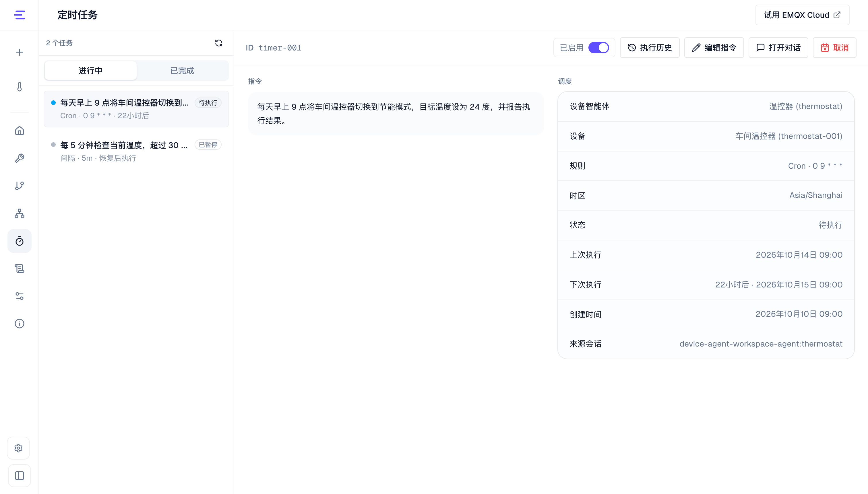Select the timer scheduled-tasks sidebar icon
The image size is (868, 494).
click(x=19, y=241)
